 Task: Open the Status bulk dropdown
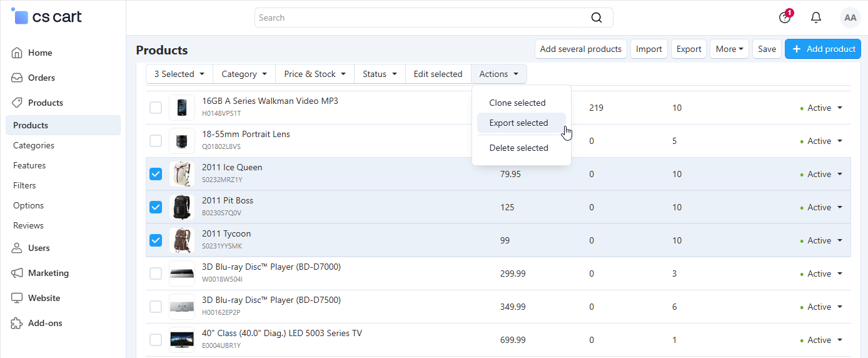pos(380,74)
